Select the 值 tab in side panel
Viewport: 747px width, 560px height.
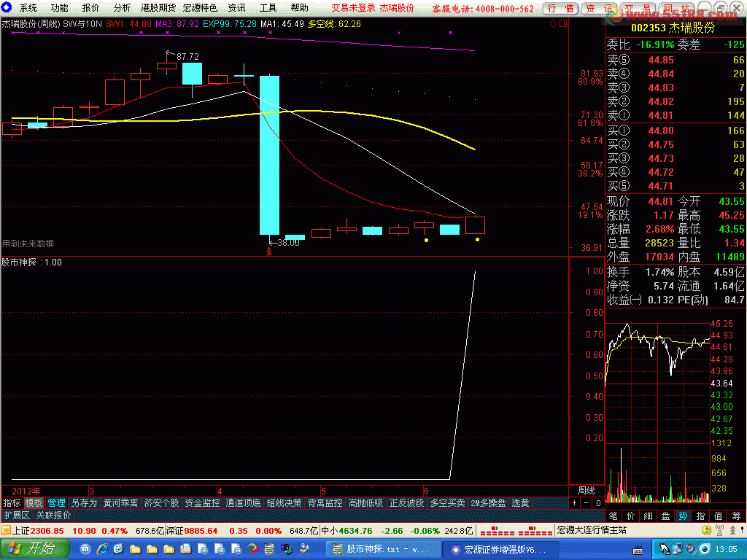pyautogui.click(x=719, y=516)
